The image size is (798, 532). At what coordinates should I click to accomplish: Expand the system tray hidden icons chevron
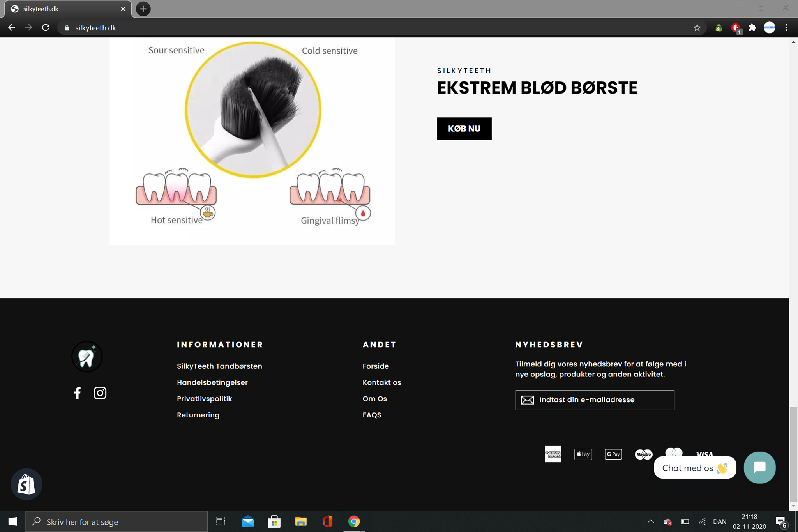tap(650, 521)
